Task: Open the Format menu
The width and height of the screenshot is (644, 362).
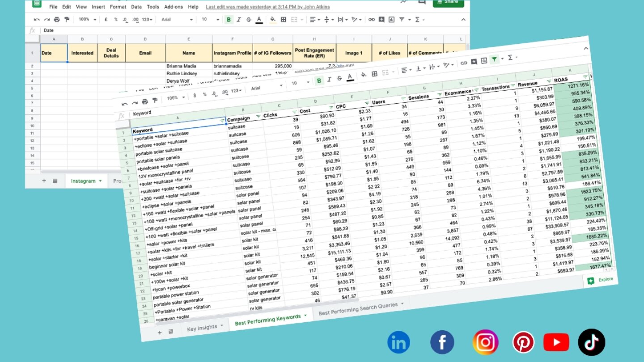Action: pos(118,7)
